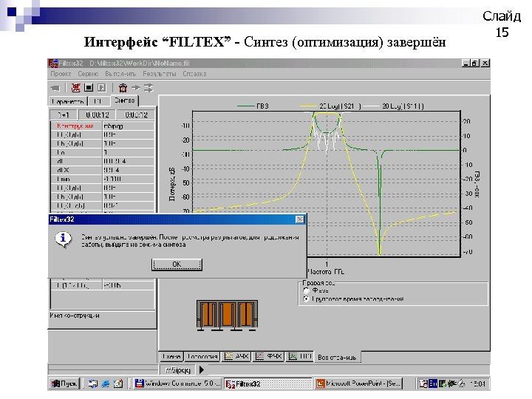
Task: Click the second 0:00:12 timer cell
Action: [136, 115]
